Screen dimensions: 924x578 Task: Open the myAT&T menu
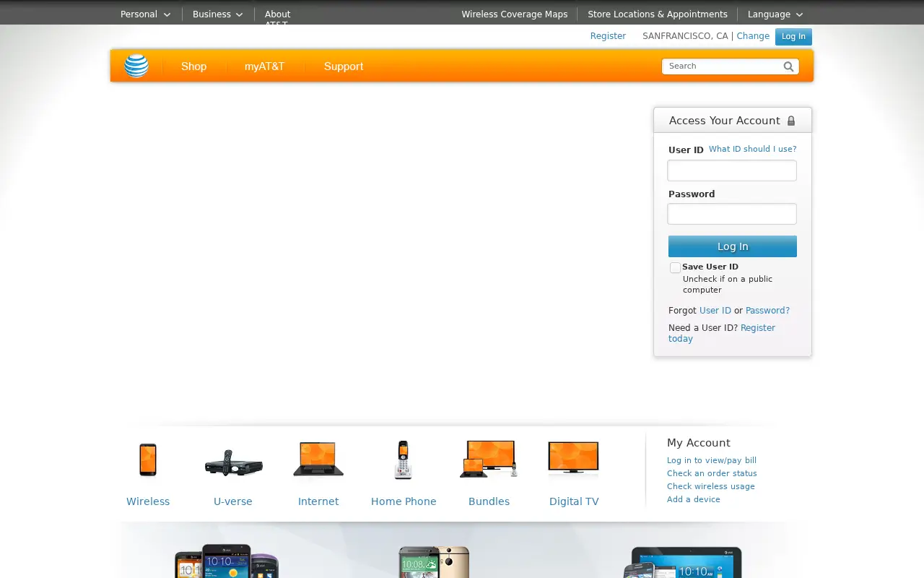click(x=264, y=66)
